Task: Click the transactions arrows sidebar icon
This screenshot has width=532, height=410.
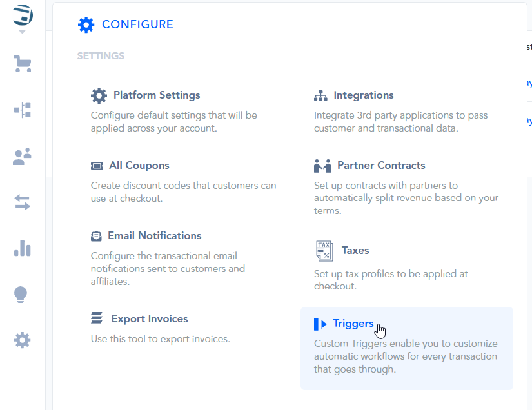Action: click(x=23, y=203)
